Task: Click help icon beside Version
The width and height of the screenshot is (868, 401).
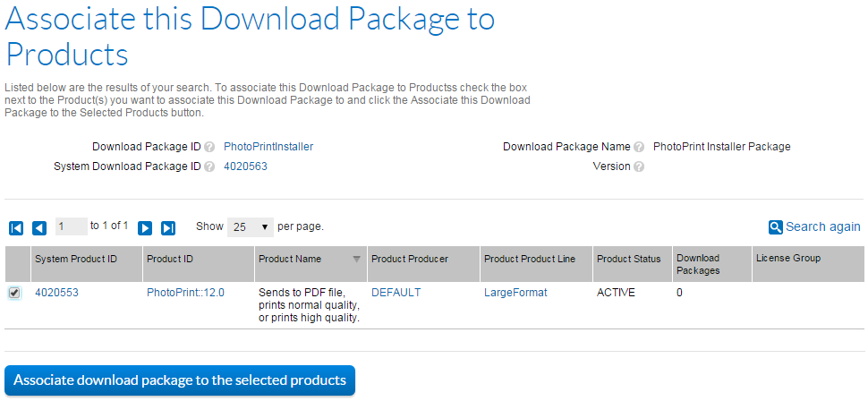Action: pos(639,166)
